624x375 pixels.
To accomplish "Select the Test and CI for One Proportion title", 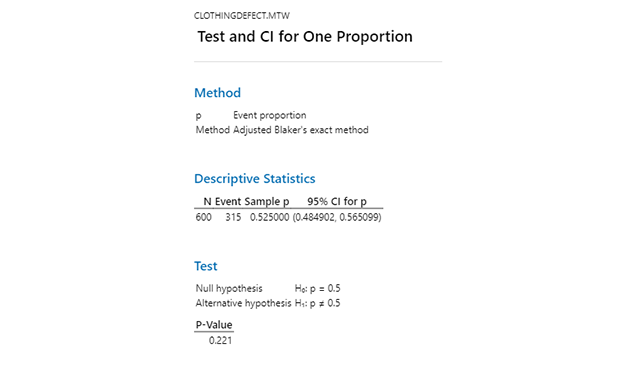I will pyautogui.click(x=305, y=37).
